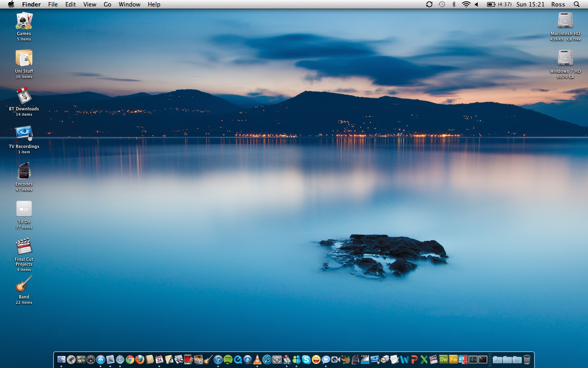Toggle Bluetooth from the menu bar icon
The image size is (588, 368).
pos(454,4)
